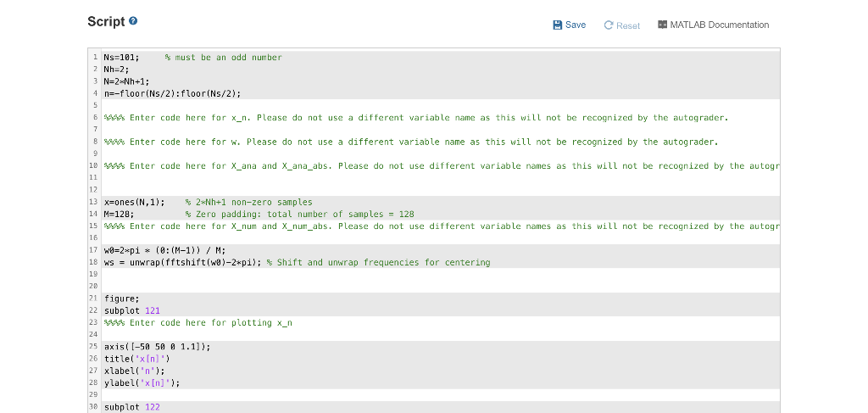Place cursor on empty line 9 for w
This screenshot has height=413, width=868.
click(441, 153)
